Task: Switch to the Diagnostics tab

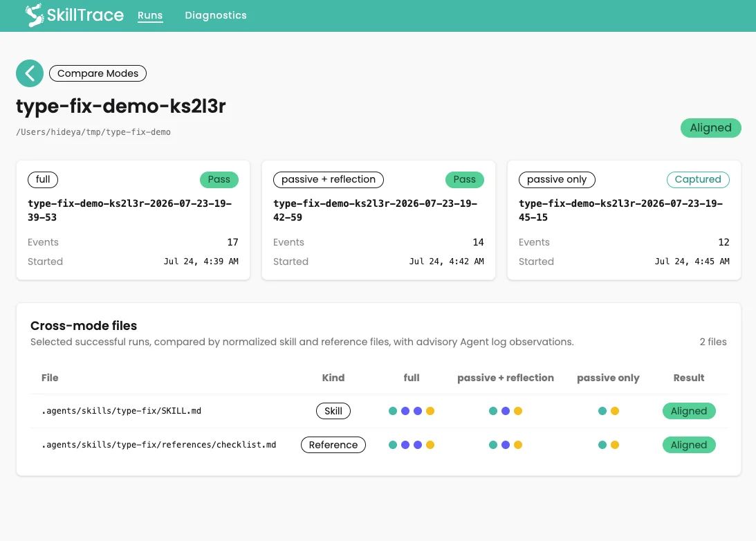Action: point(216,15)
